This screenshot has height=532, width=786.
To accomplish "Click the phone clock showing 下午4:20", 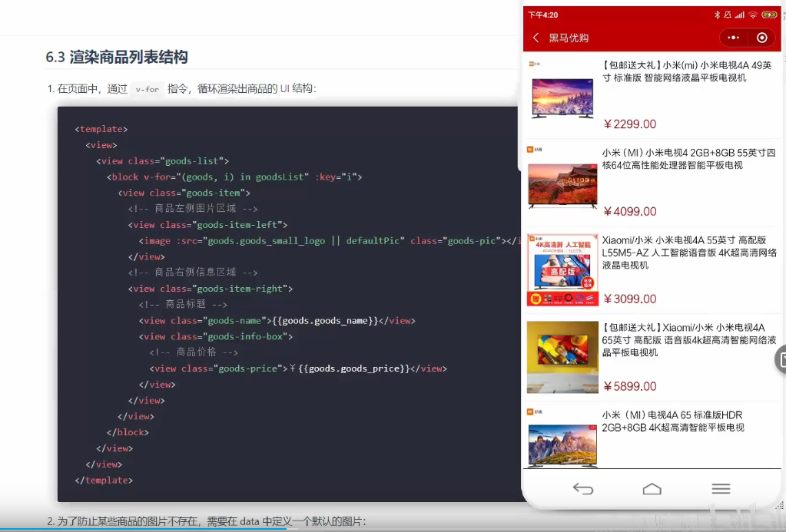I will tap(543, 15).
